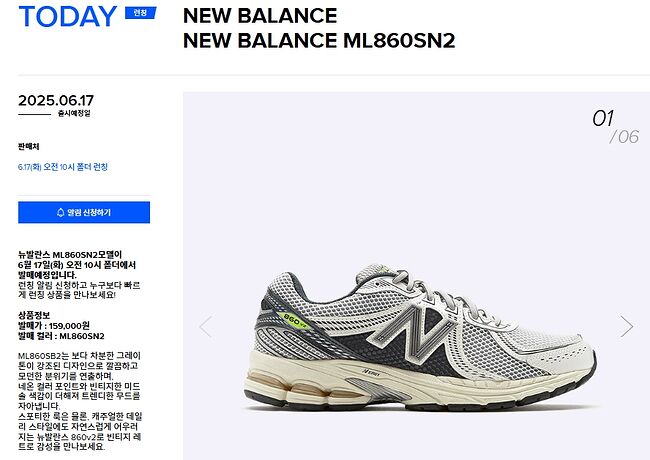The height and width of the screenshot is (460, 650).
Task: Click the 01 / 06 slide counter
Action: coord(615,127)
